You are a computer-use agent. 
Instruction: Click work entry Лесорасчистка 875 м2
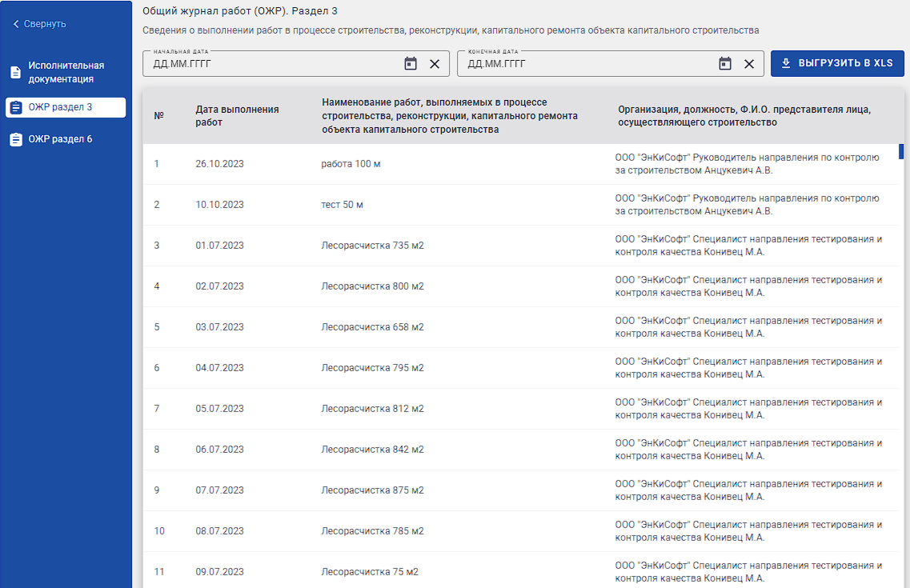coord(373,490)
